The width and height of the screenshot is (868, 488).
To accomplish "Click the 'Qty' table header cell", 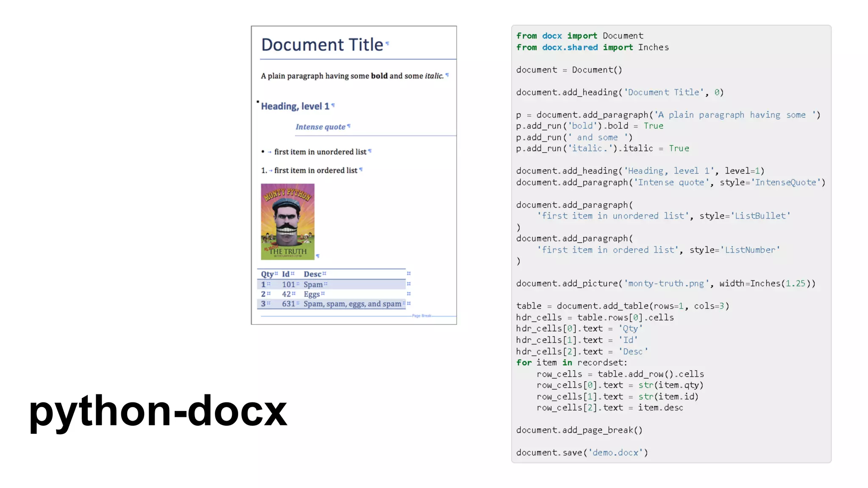I will pos(267,274).
